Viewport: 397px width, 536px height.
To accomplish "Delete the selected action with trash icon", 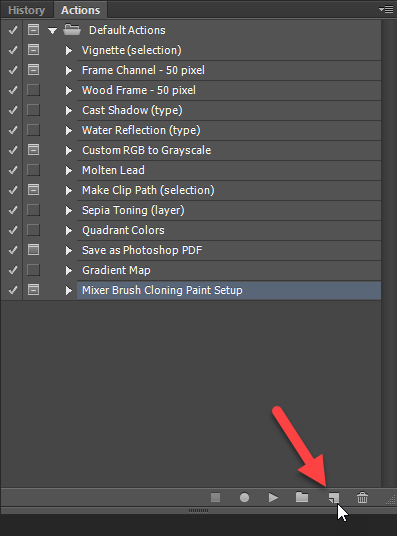I will click(x=362, y=497).
